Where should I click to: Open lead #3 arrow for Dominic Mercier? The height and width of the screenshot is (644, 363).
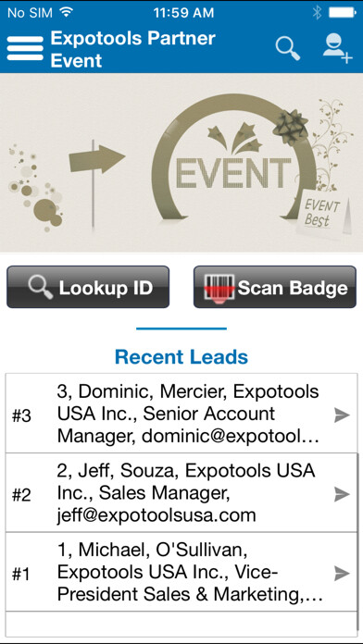pos(342,415)
